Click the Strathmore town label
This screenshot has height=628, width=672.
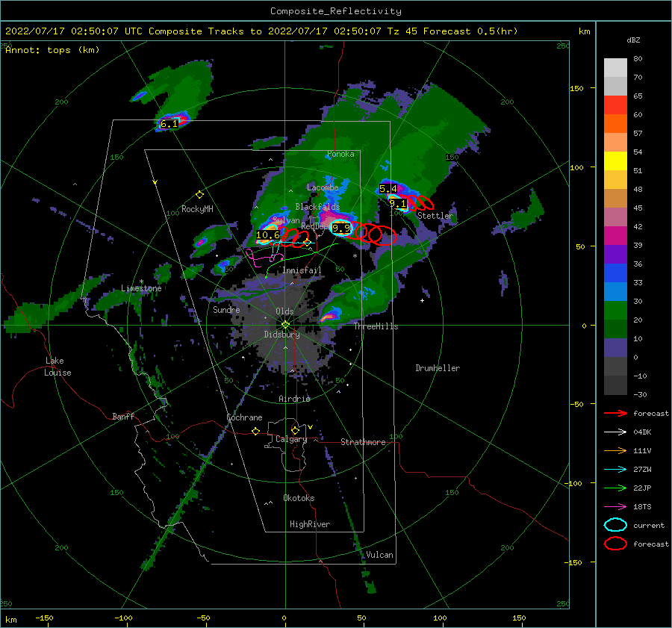[x=363, y=442]
